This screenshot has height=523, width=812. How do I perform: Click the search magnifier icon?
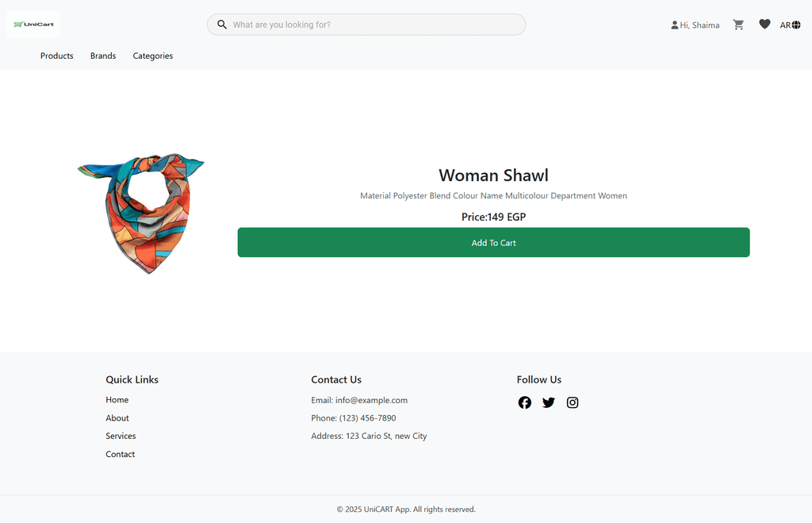click(x=222, y=25)
